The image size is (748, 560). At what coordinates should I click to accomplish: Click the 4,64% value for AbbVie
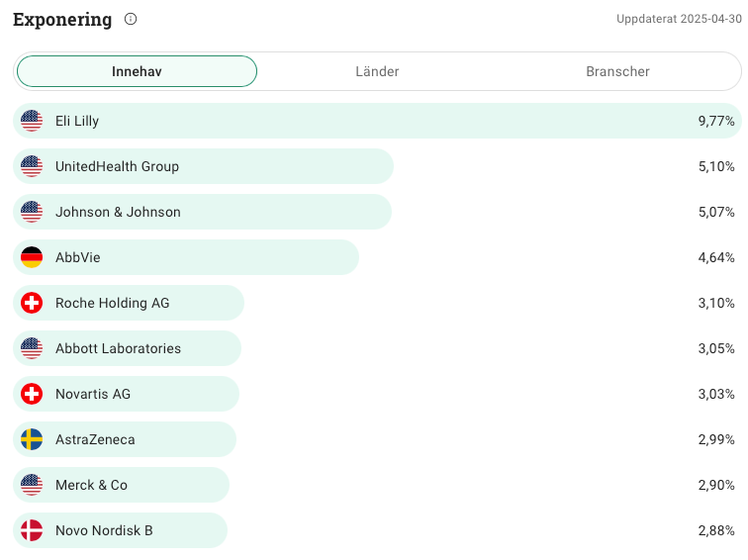pos(716,257)
